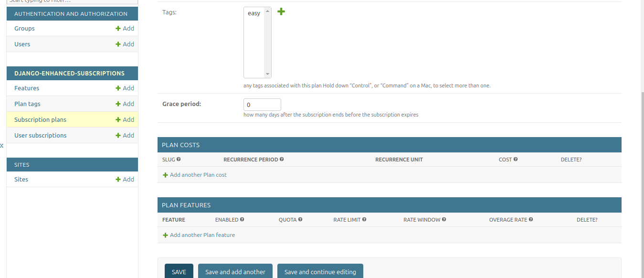
Task: Click Add next to Features
Action: [x=125, y=88]
